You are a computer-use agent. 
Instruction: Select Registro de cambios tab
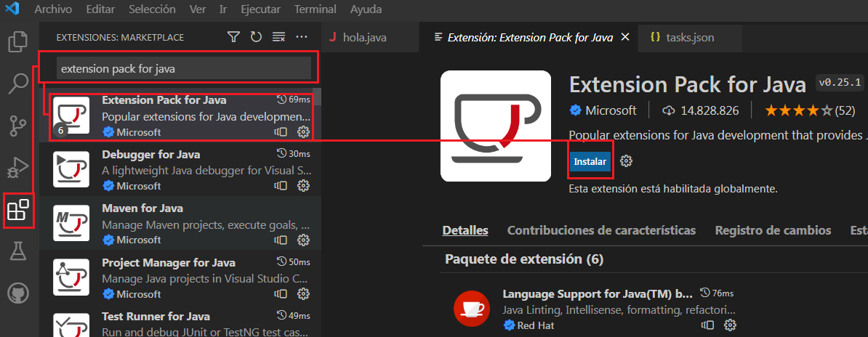pyautogui.click(x=773, y=230)
